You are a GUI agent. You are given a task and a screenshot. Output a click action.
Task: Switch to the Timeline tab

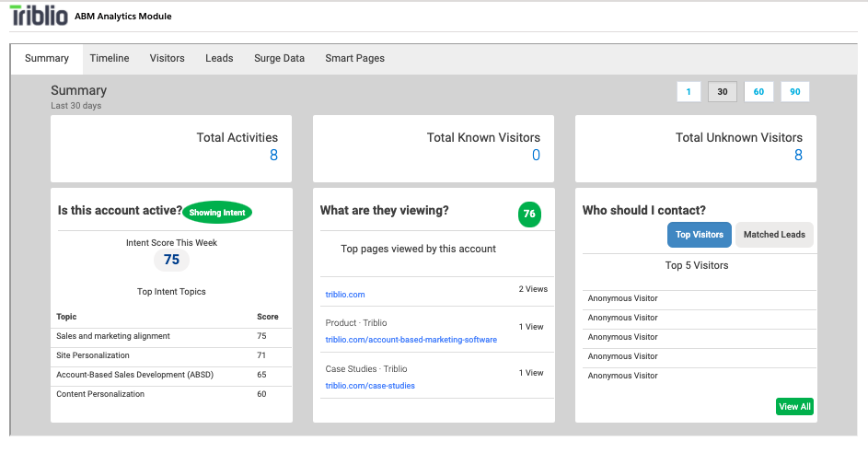(110, 58)
